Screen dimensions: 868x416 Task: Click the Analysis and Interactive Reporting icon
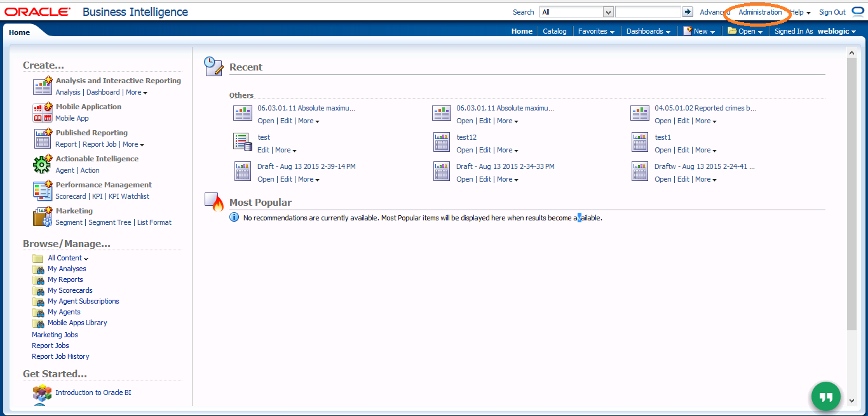pyautogui.click(x=42, y=86)
